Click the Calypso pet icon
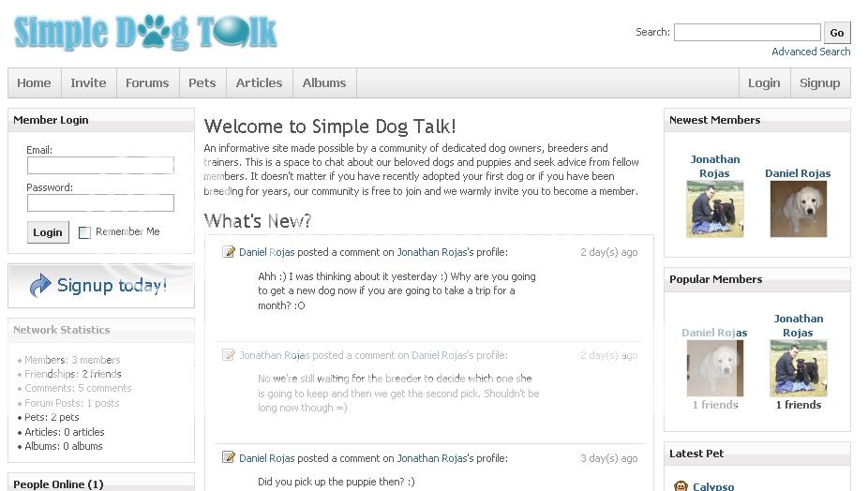The width and height of the screenshot is (868, 491). tap(681, 485)
